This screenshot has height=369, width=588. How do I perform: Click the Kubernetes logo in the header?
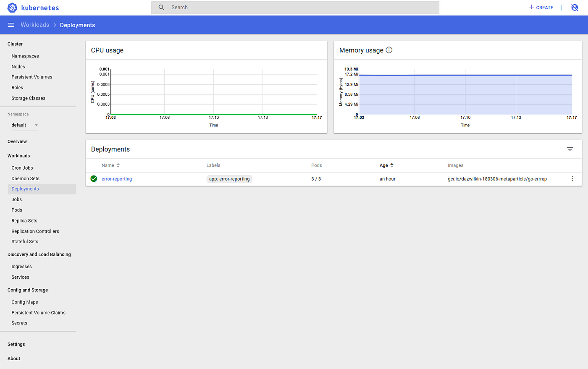[x=12, y=7]
